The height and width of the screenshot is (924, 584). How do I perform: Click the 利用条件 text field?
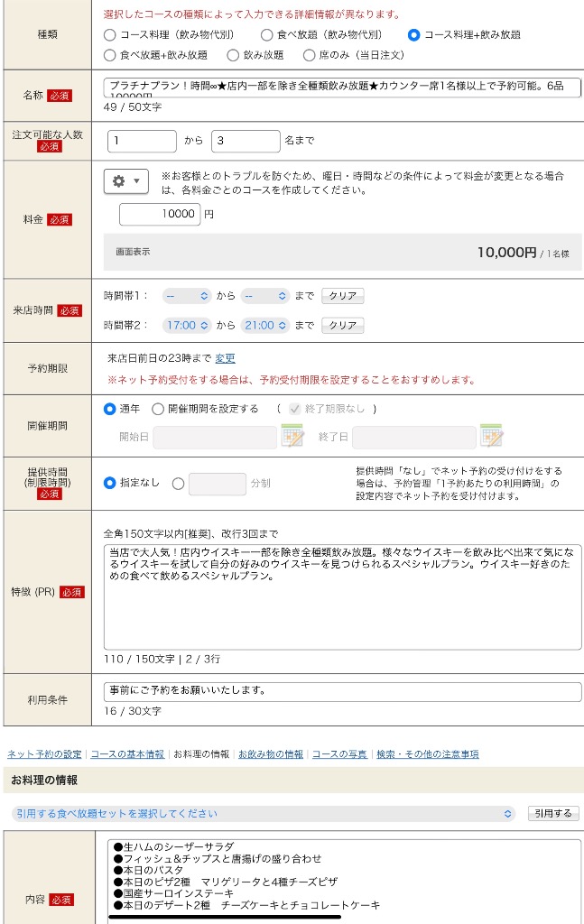(x=342, y=691)
